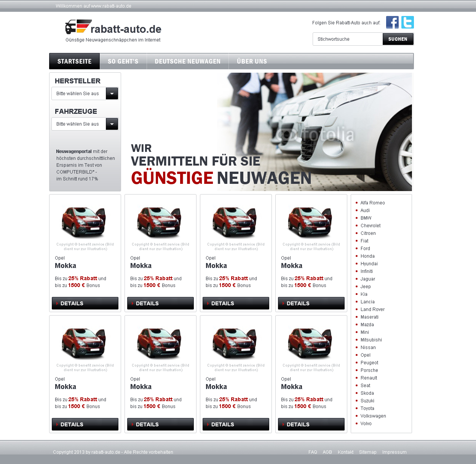Open the Impressum footer link

point(395,452)
